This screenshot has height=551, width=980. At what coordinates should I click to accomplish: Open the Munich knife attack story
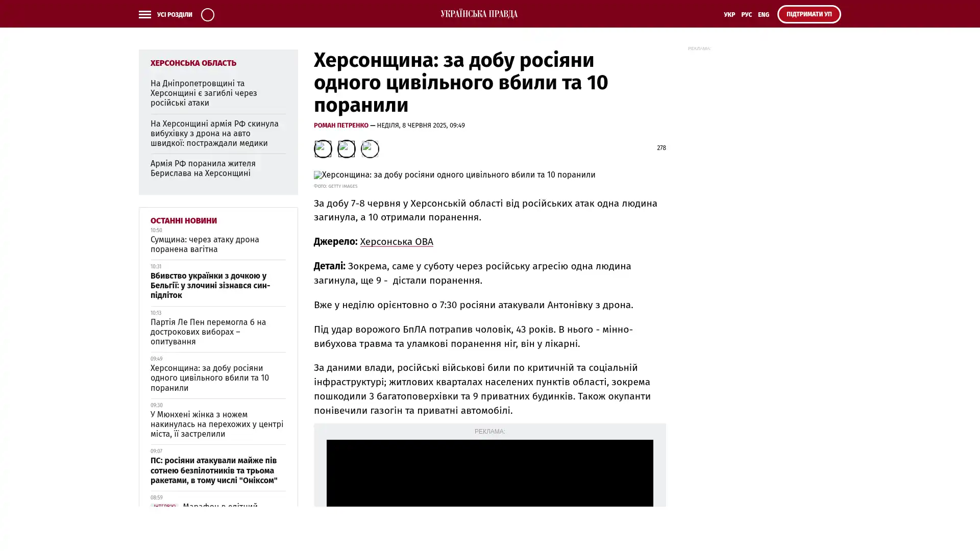(216, 424)
